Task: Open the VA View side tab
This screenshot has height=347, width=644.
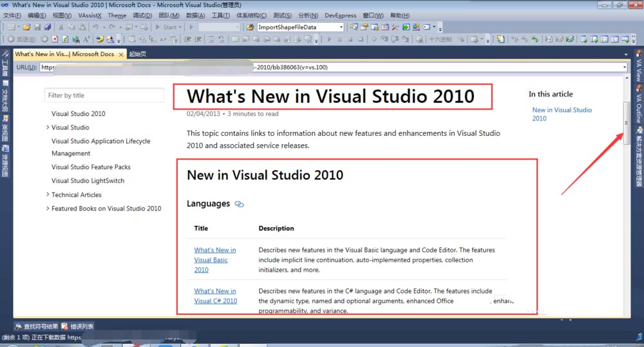Action: [639, 66]
